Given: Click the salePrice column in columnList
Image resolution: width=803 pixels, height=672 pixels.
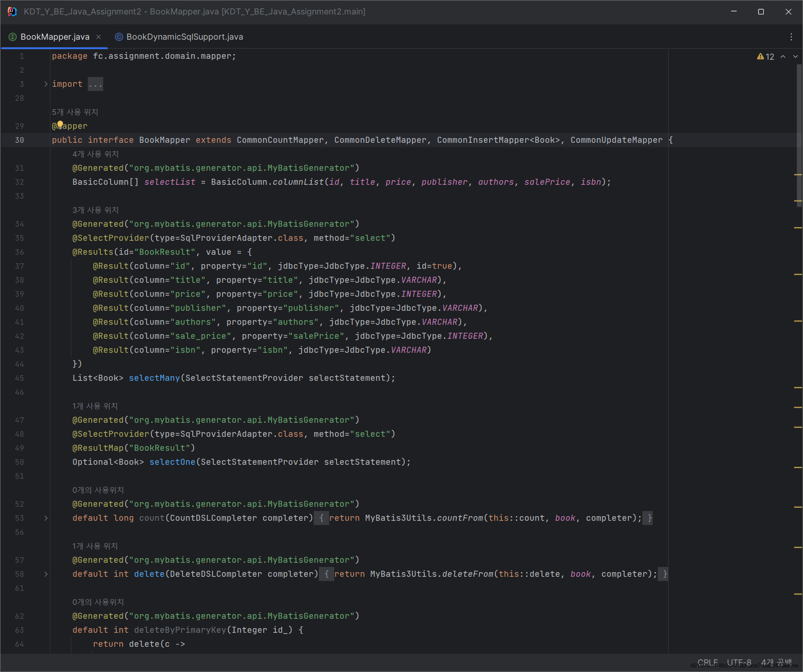Looking at the screenshot, I should pyautogui.click(x=547, y=182).
